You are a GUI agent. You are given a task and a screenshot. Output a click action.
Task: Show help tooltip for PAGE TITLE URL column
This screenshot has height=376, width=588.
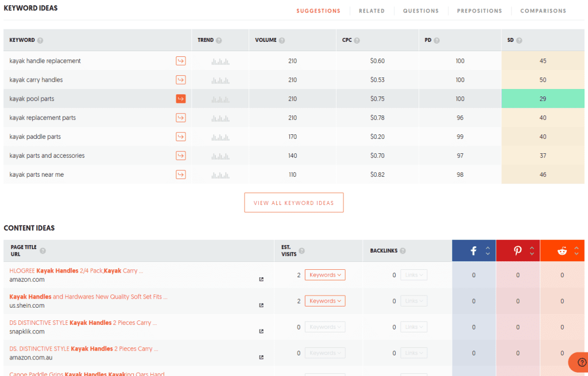(42, 251)
